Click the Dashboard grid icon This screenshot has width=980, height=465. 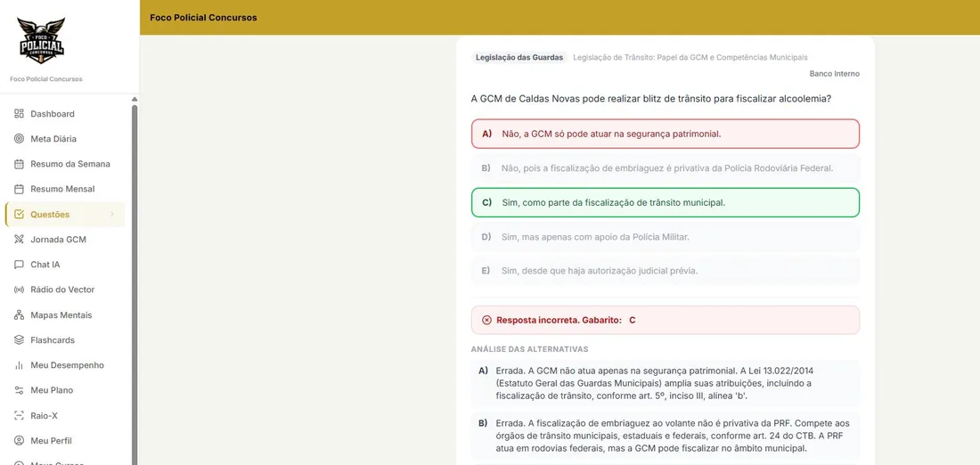point(19,114)
